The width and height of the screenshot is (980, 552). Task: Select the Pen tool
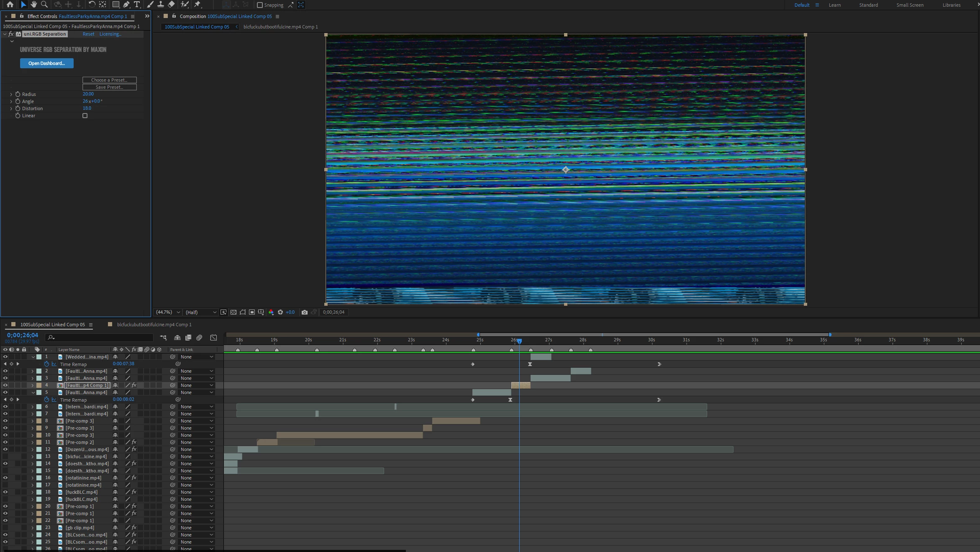(x=126, y=5)
